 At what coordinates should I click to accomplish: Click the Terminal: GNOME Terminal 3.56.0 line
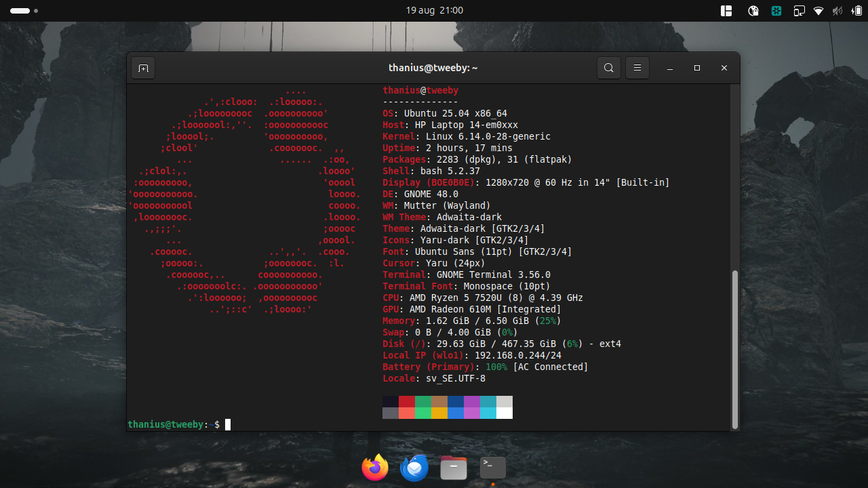coord(467,274)
